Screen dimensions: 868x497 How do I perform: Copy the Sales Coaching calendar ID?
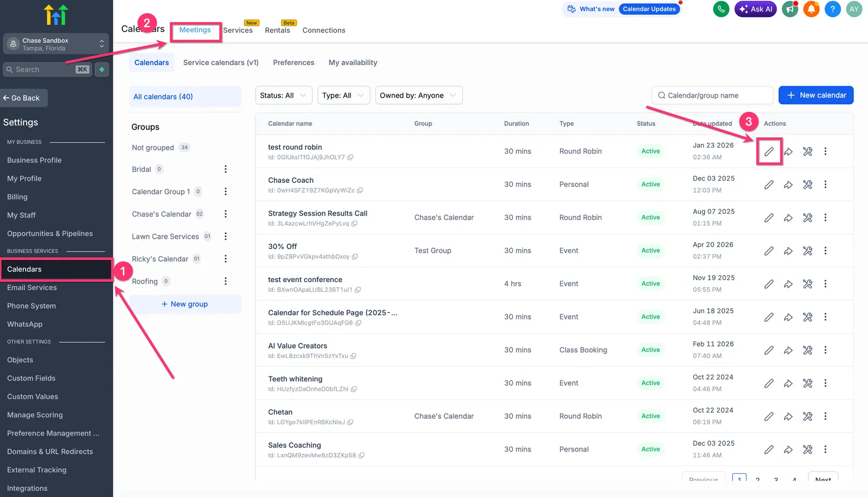click(361, 455)
